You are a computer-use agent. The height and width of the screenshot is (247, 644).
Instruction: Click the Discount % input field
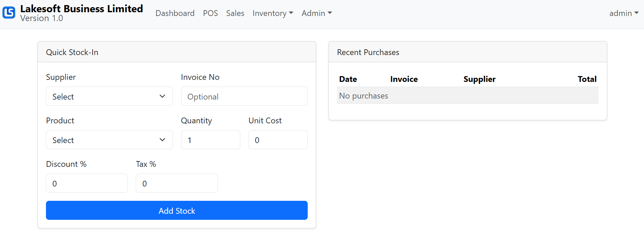click(x=87, y=183)
